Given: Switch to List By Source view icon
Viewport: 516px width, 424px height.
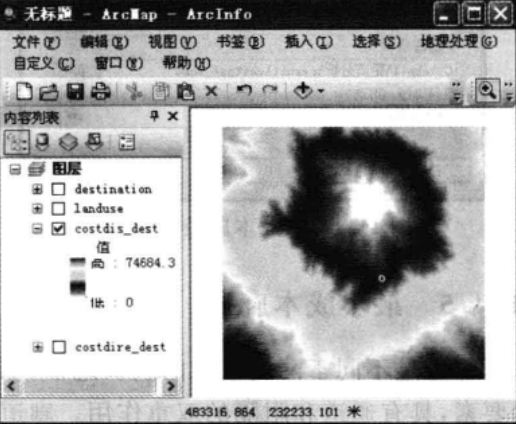Looking at the screenshot, I should click(x=43, y=142).
